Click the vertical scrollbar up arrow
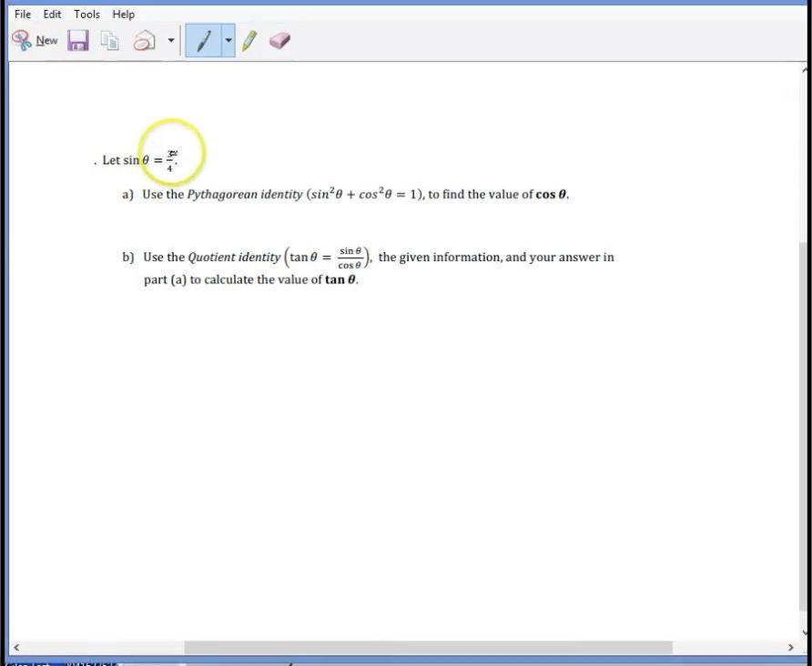 (805, 70)
